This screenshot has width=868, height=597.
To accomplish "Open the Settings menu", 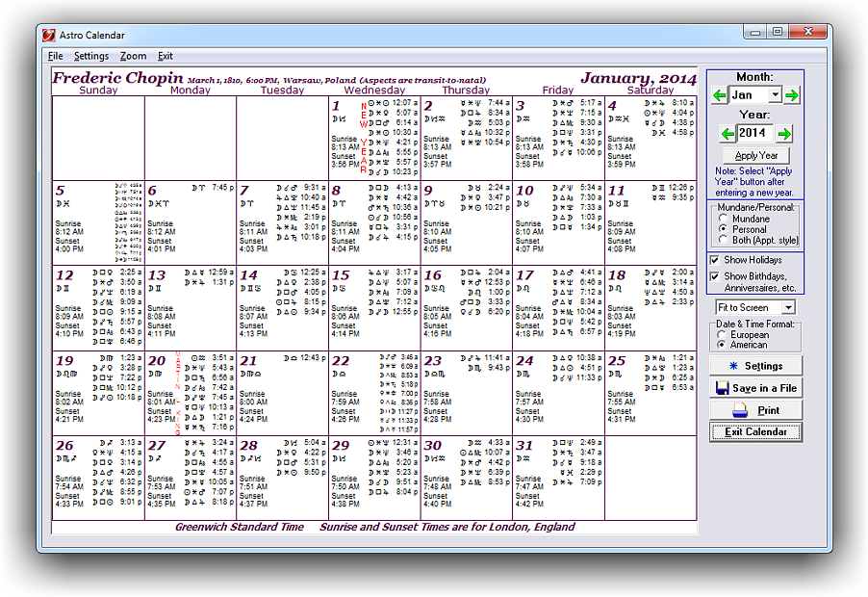I will [x=91, y=56].
